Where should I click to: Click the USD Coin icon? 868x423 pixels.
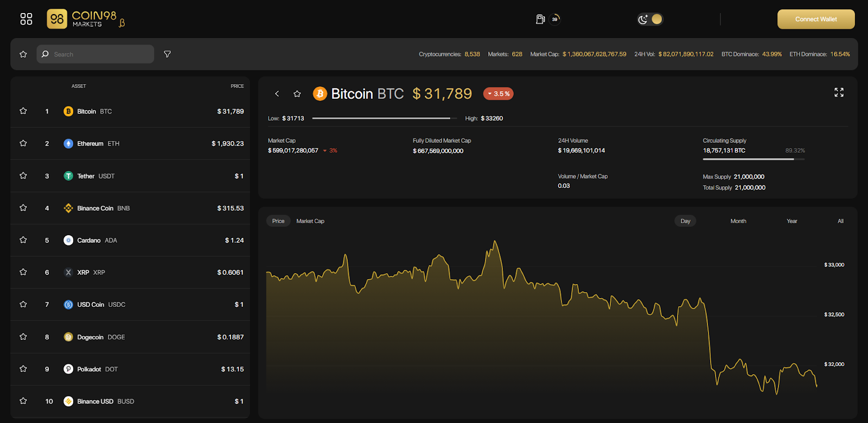(68, 305)
